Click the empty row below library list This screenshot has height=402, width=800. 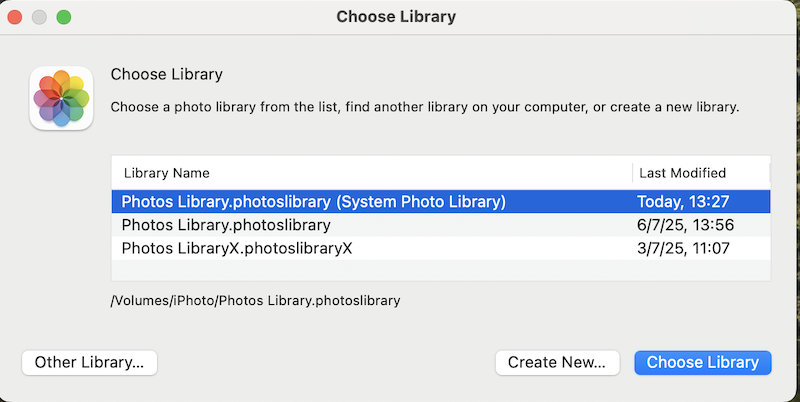tap(440, 270)
